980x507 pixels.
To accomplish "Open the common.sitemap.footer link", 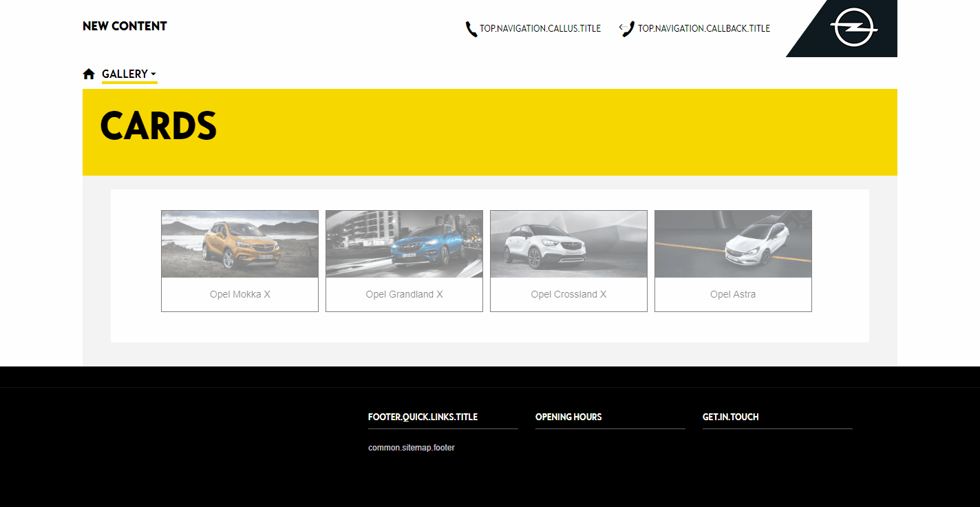I will [x=412, y=448].
